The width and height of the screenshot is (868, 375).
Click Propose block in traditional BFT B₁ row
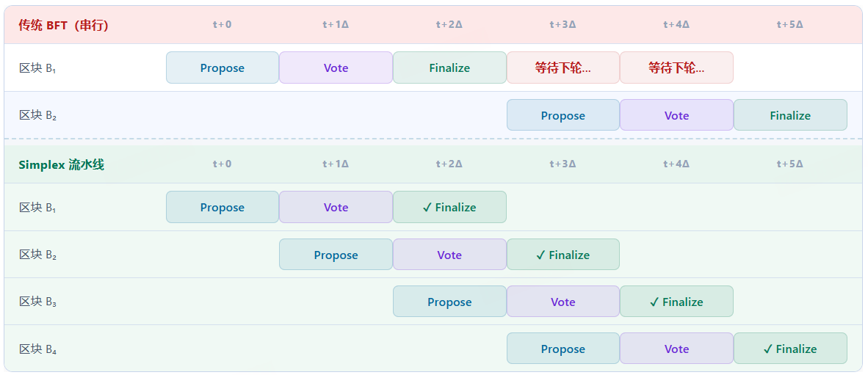pos(223,68)
